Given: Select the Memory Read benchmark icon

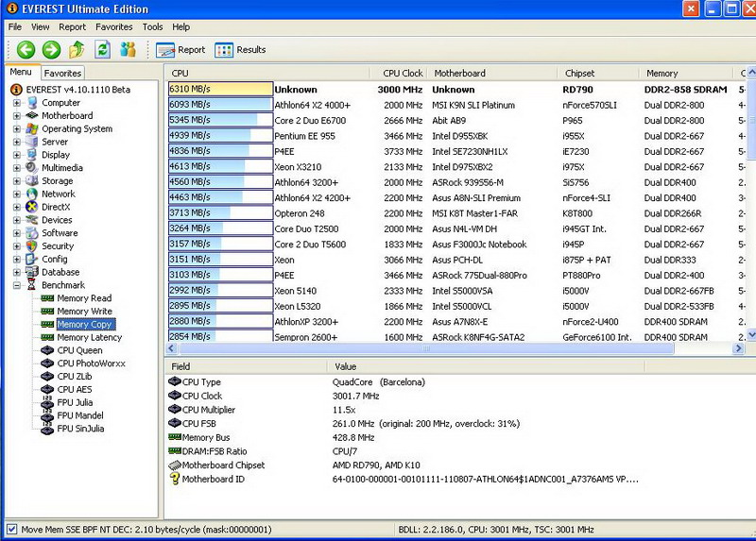Looking at the screenshot, I should coord(46,298).
